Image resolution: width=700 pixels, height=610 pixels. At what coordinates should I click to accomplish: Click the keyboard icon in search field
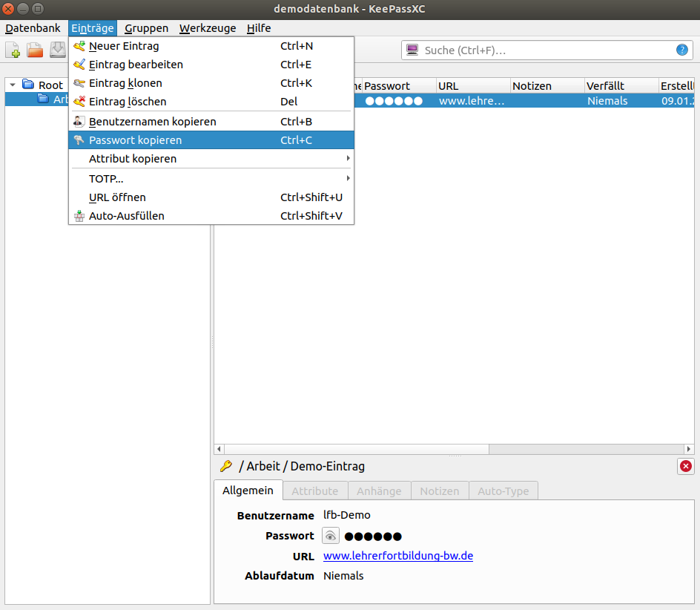tap(412, 50)
